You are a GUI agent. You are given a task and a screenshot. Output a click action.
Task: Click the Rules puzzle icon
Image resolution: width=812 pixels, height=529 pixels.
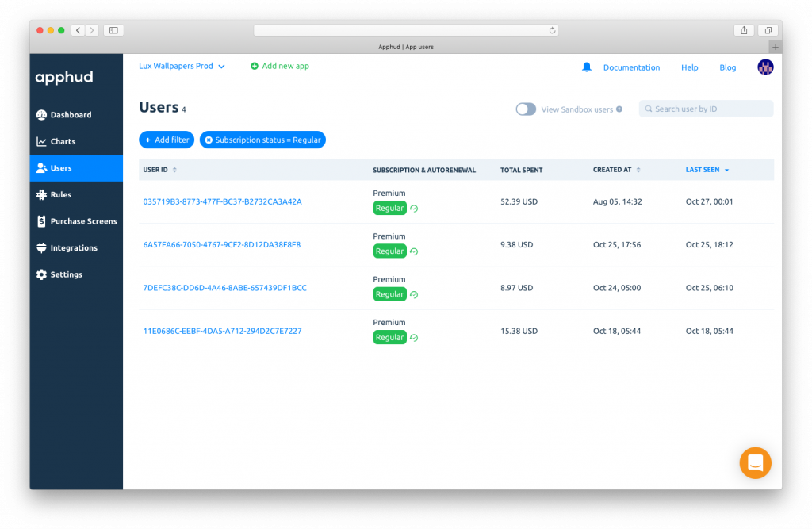click(41, 195)
